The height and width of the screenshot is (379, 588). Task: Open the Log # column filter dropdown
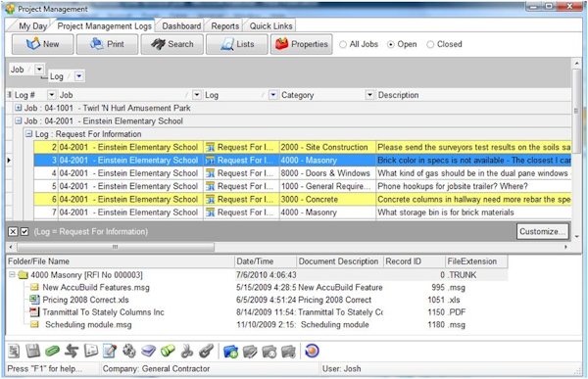(x=52, y=95)
